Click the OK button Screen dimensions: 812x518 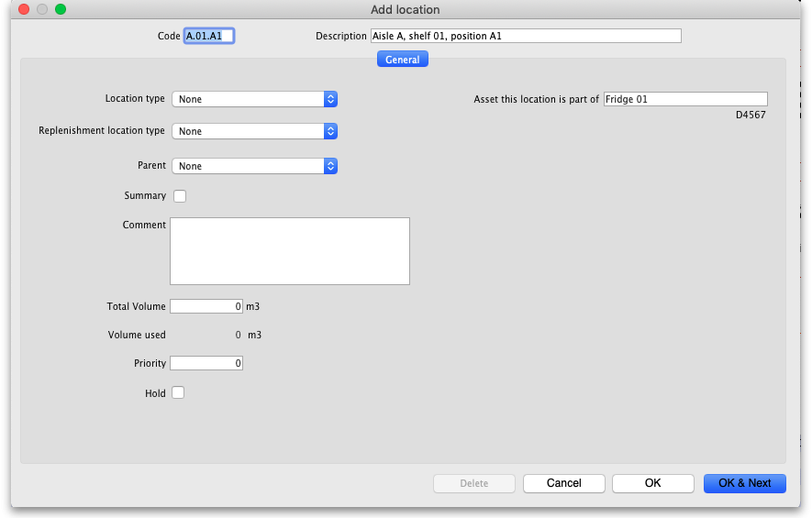(652, 483)
